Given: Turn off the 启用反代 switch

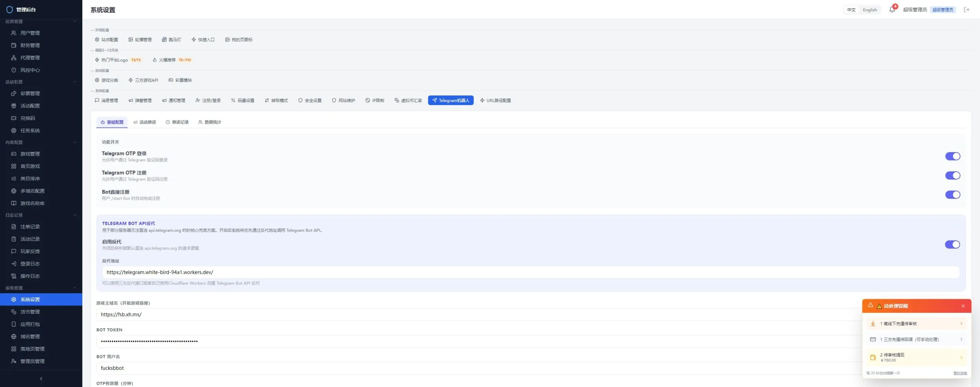Looking at the screenshot, I should 952,244.
